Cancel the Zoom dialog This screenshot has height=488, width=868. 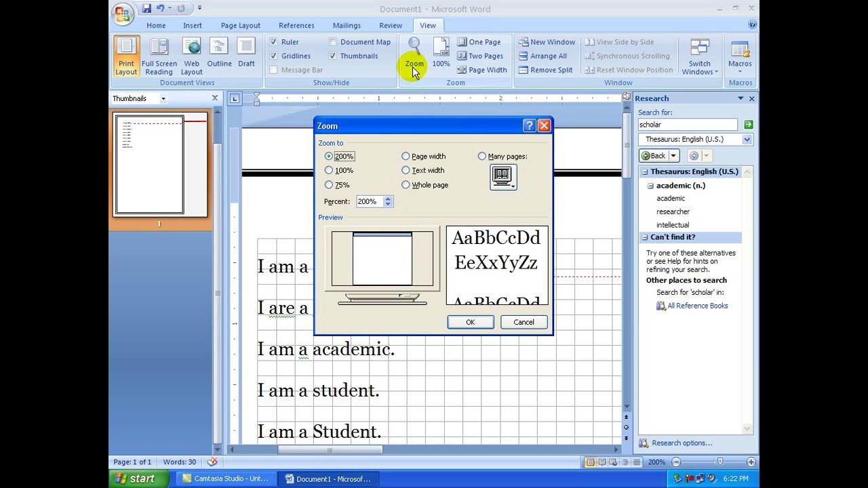[x=524, y=323]
